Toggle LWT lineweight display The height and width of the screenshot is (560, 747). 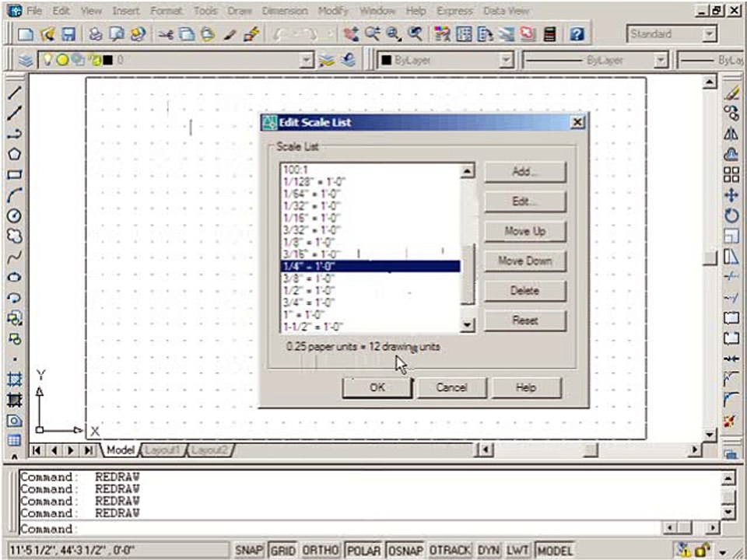[x=517, y=551]
